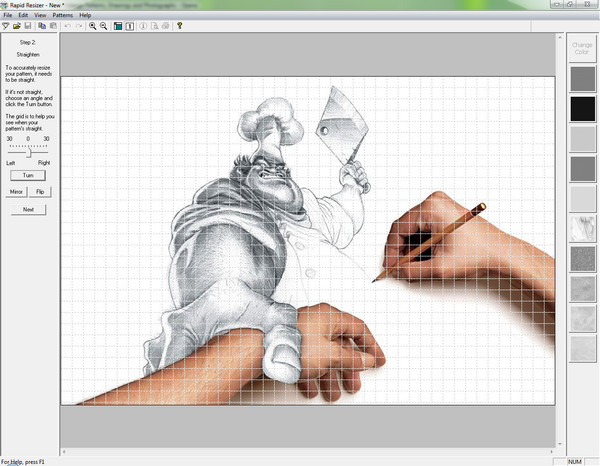The width and height of the screenshot is (600, 466).
Task: Select the black color swatch
Action: click(582, 108)
